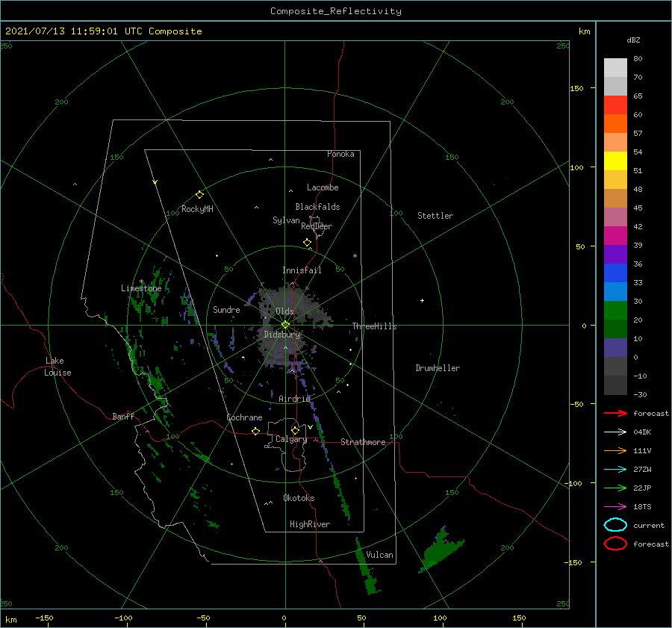Select the yellow 54 dBZ color swatch
This screenshot has width=672, height=628.
coord(615,161)
